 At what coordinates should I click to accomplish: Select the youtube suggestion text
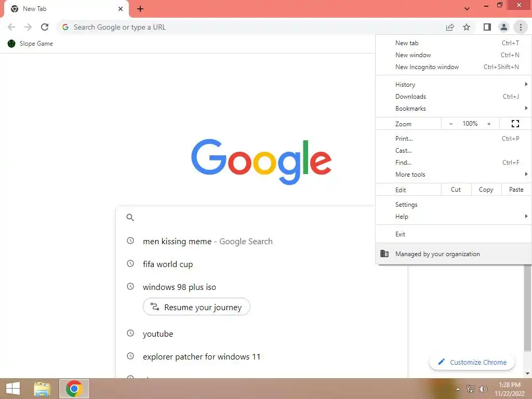[x=158, y=334]
